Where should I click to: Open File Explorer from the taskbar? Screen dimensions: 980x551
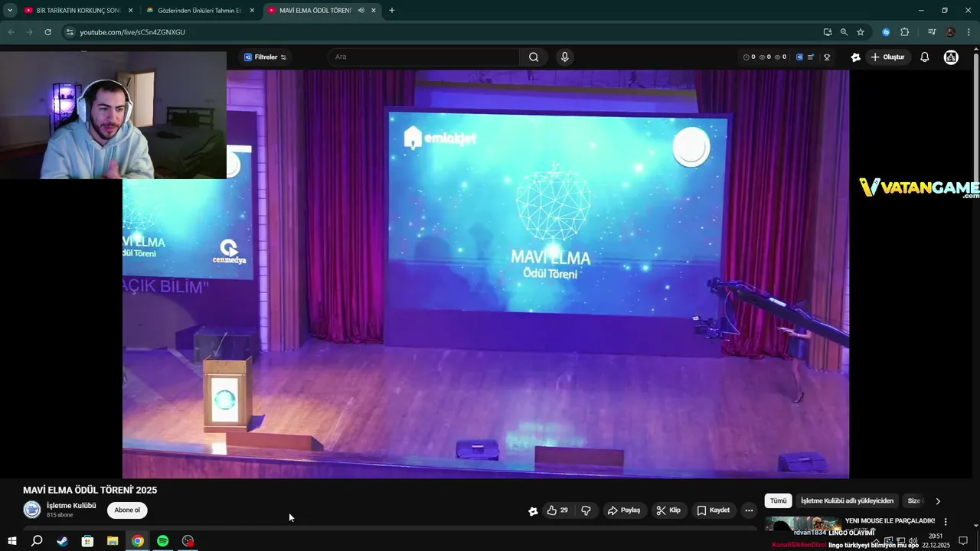coord(112,541)
